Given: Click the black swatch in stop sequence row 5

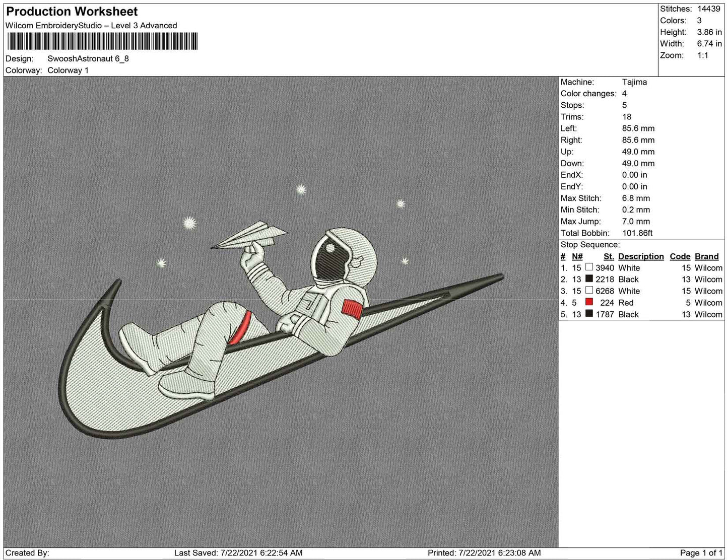Looking at the screenshot, I should [589, 314].
